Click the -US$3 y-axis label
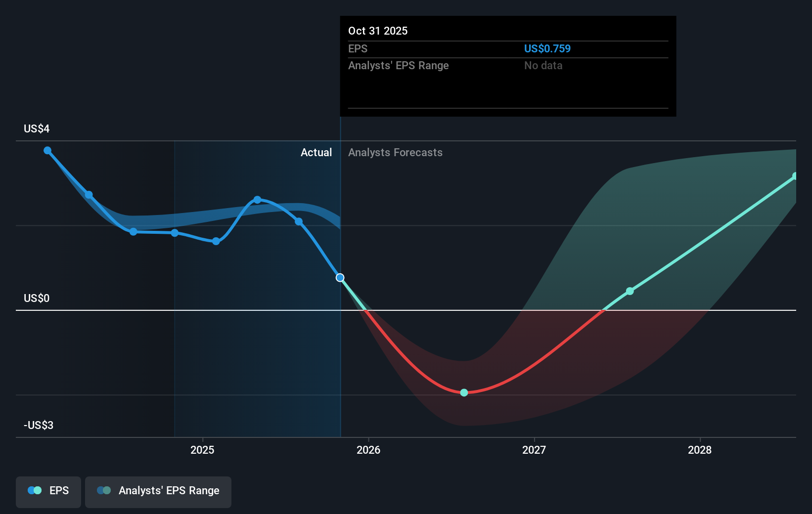The height and width of the screenshot is (514, 812). tap(39, 425)
